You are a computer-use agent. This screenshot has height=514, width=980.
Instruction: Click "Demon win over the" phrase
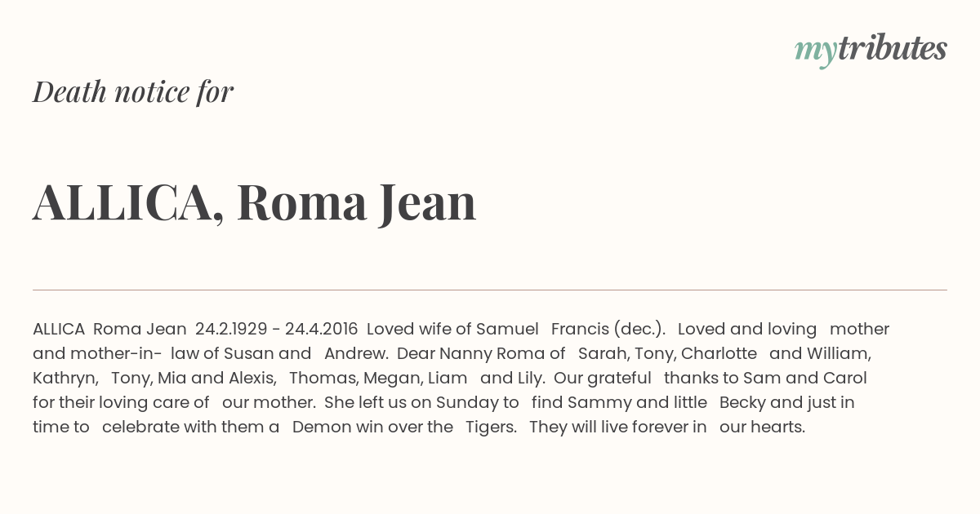(372, 427)
